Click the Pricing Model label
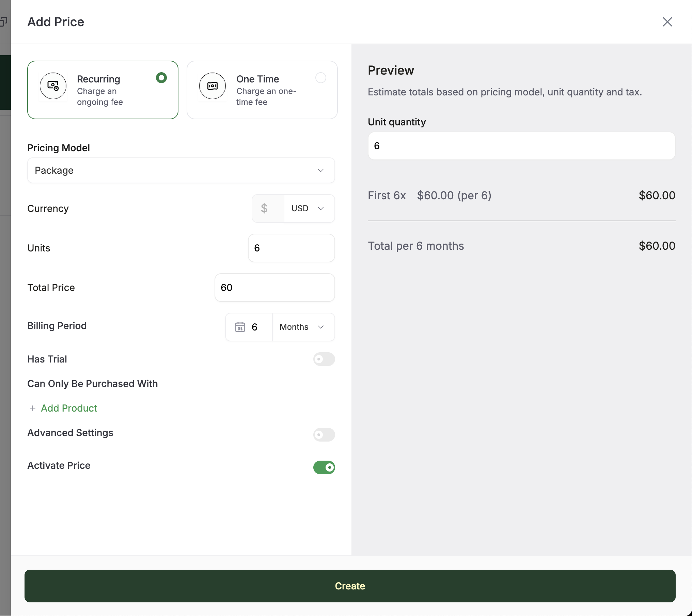692x616 pixels. click(59, 148)
